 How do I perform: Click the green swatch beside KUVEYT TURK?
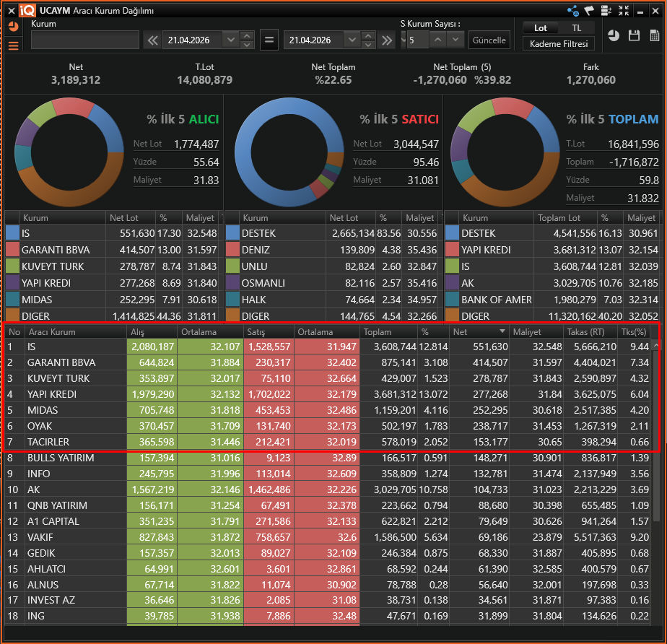(x=13, y=266)
